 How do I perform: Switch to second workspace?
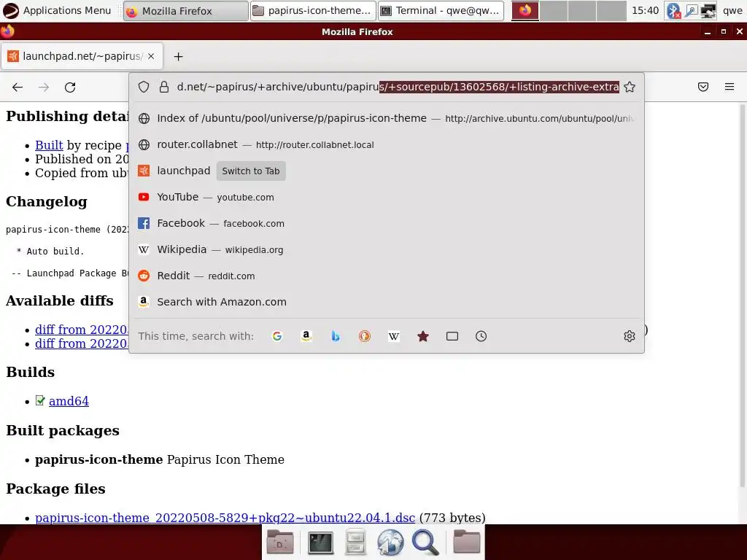pyautogui.click(x=554, y=10)
